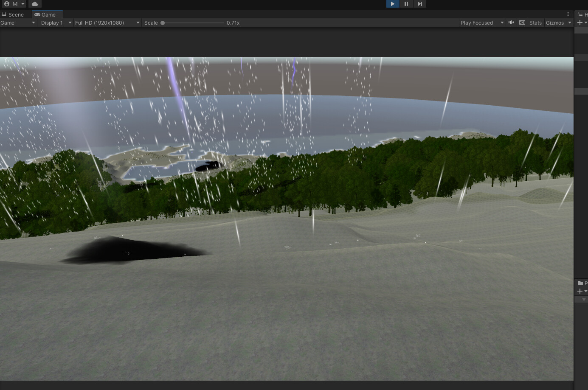Toggle the Stats overlay
Viewport: 588px width, 390px height.
point(535,22)
